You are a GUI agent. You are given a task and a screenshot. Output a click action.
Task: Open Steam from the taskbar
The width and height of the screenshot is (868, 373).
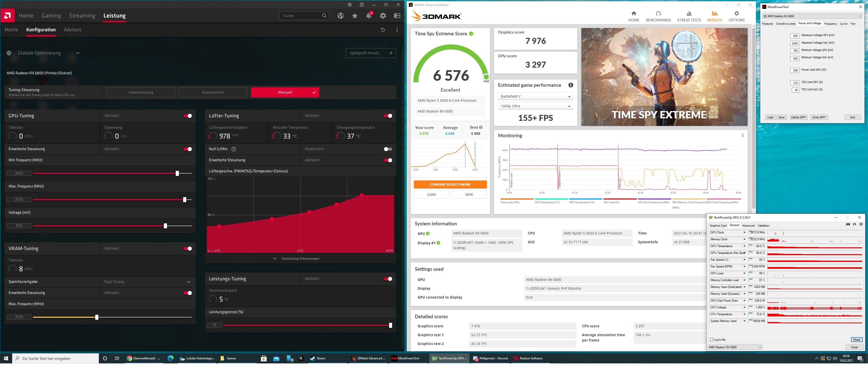[318, 358]
